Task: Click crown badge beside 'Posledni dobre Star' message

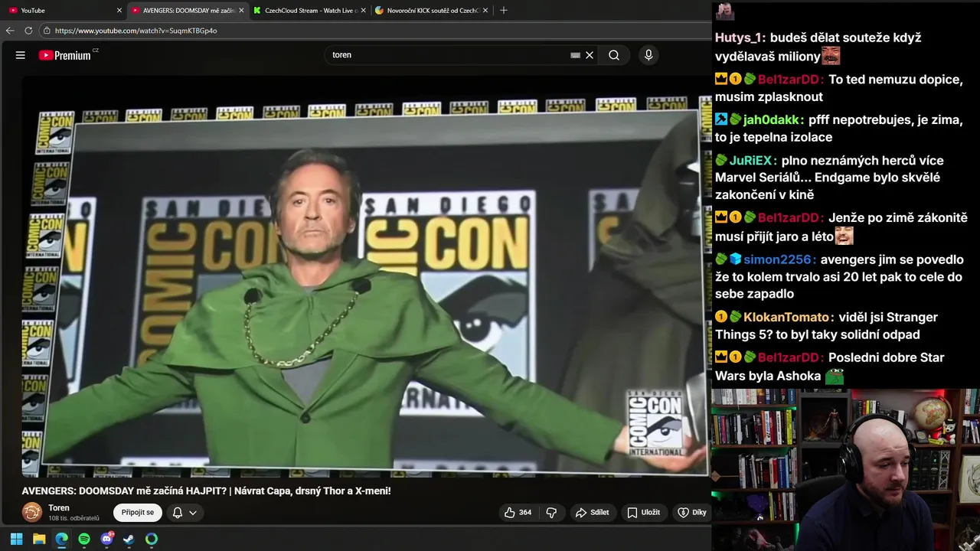Action: pos(721,357)
